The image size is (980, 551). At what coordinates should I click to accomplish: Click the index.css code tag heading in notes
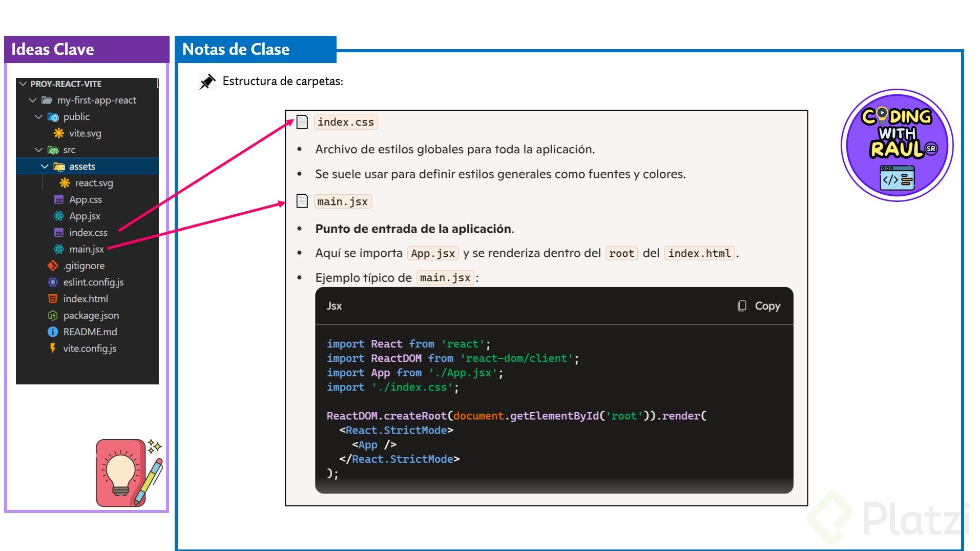coord(346,122)
